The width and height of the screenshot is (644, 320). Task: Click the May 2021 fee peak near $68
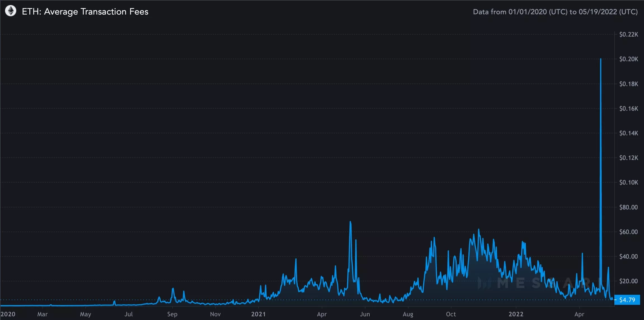(350, 222)
